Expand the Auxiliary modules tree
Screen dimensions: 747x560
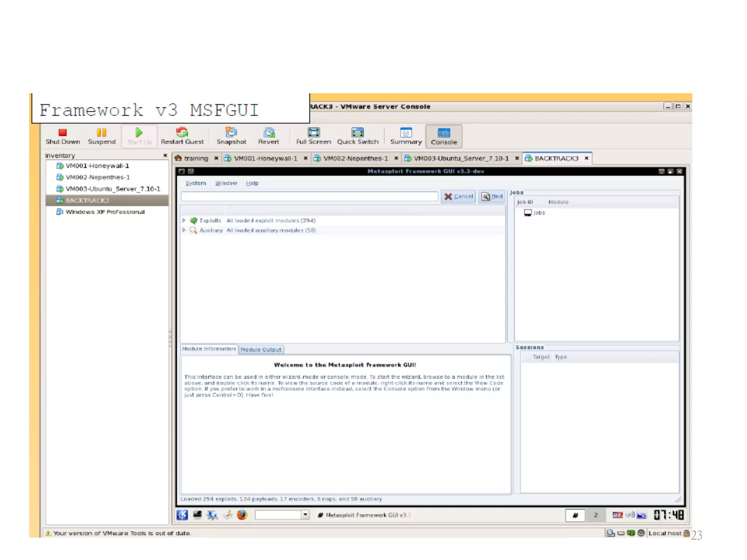click(184, 230)
